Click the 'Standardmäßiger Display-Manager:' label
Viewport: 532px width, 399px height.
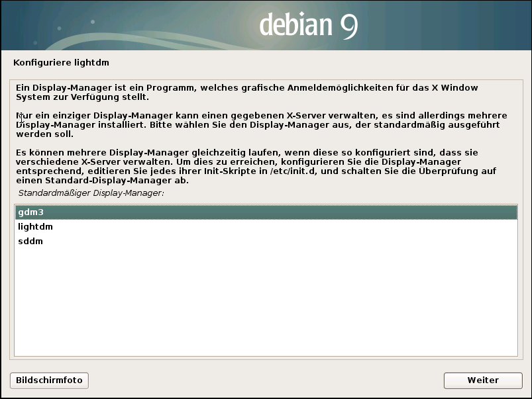91,193
